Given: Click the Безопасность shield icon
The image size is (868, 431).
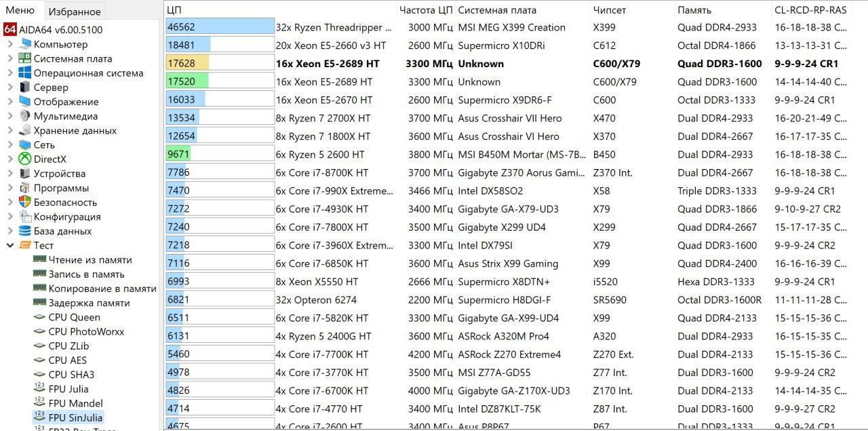Looking at the screenshot, I should (25, 202).
